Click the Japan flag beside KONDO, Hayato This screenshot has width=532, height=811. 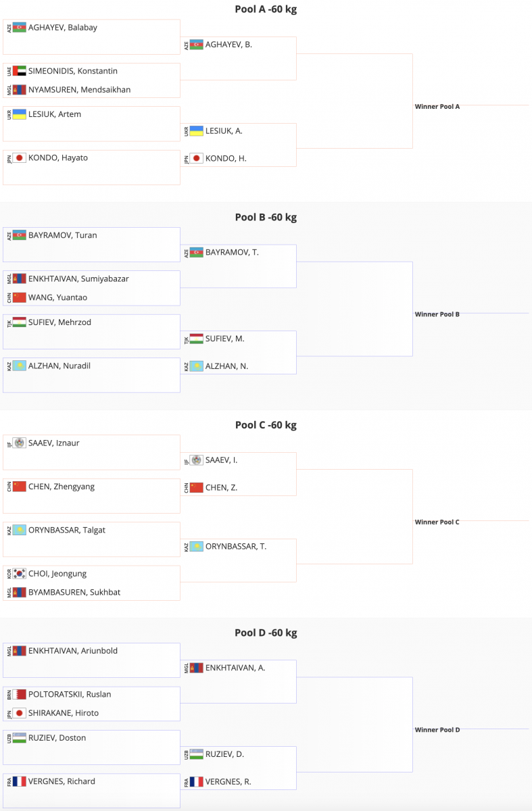pos(19,157)
